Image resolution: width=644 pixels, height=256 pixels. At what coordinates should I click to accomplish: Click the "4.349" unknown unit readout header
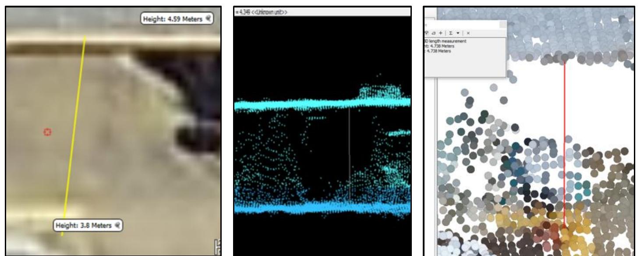coord(261,12)
